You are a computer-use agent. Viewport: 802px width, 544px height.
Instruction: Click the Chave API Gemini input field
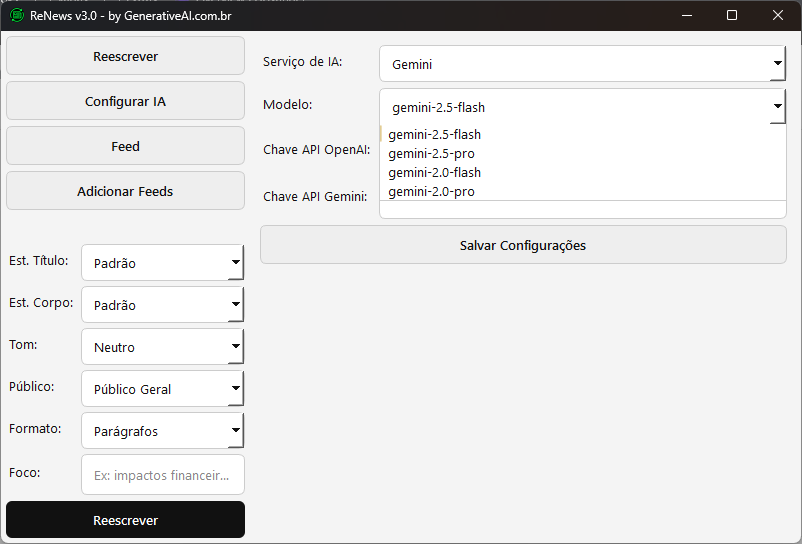(582, 209)
